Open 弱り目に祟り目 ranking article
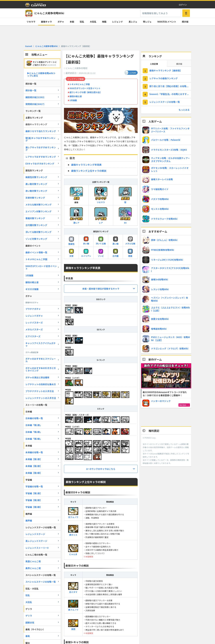The image size is (215, 644). pos(169,86)
